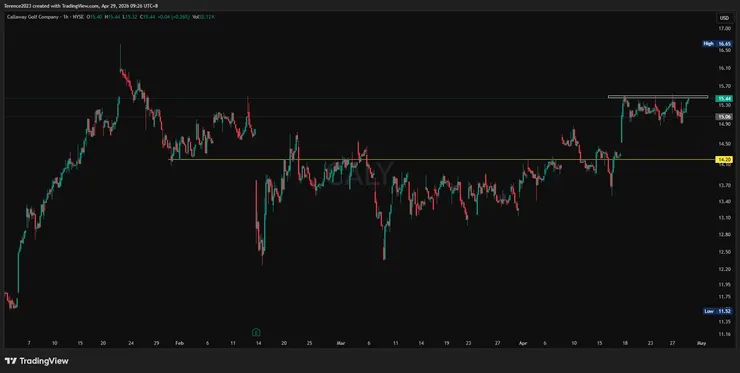The width and height of the screenshot is (740, 373).
Task: Click the Apr label on time axis
Action: (x=522, y=343)
